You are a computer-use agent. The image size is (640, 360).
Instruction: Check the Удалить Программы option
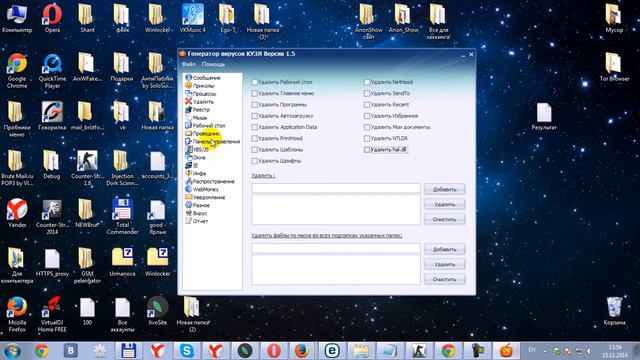click(254, 104)
